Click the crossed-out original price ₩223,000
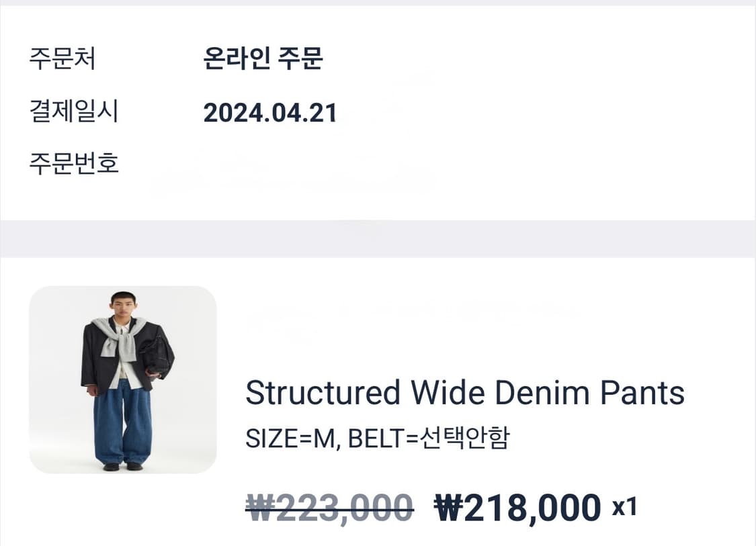Screen dimensions: 756x546 (329, 508)
